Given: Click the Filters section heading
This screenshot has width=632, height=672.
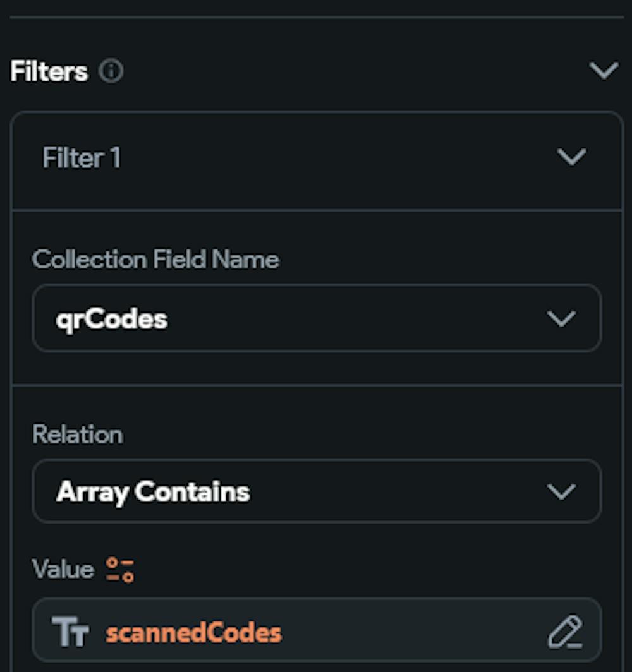Looking at the screenshot, I should coord(49,71).
